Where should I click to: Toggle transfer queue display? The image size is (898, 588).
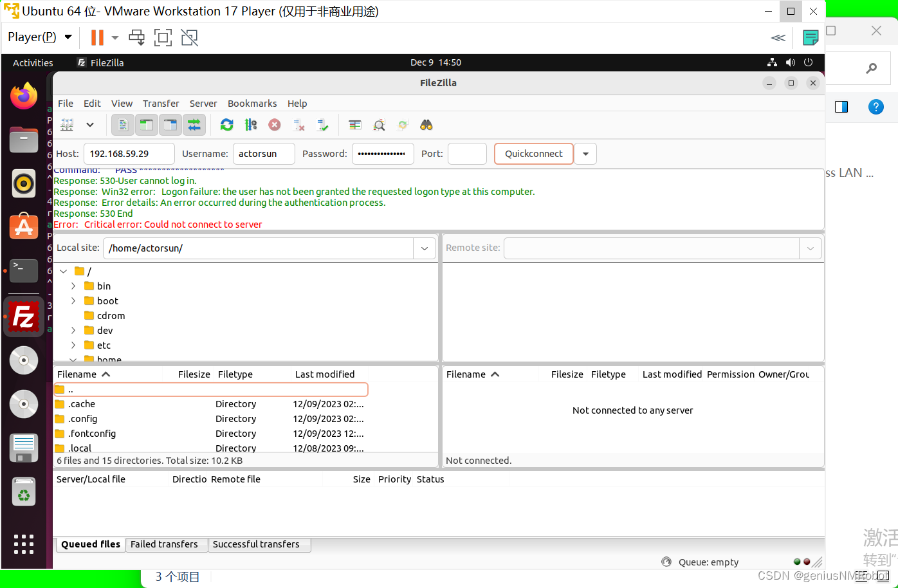tap(194, 125)
